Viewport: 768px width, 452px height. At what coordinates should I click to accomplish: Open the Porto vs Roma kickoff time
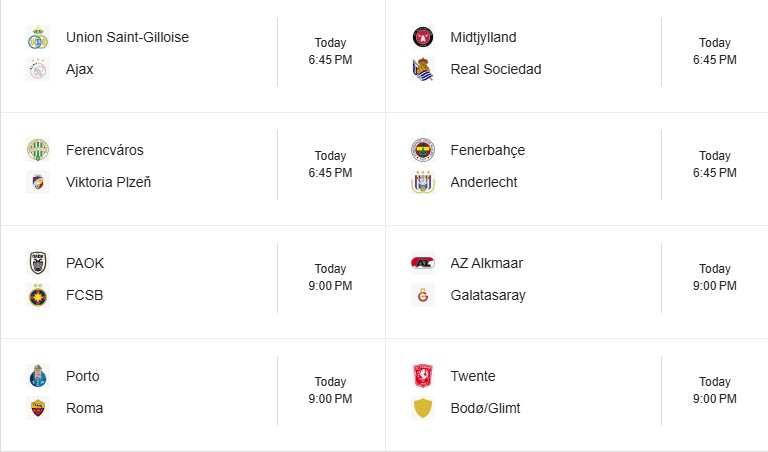[x=330, y=399]
